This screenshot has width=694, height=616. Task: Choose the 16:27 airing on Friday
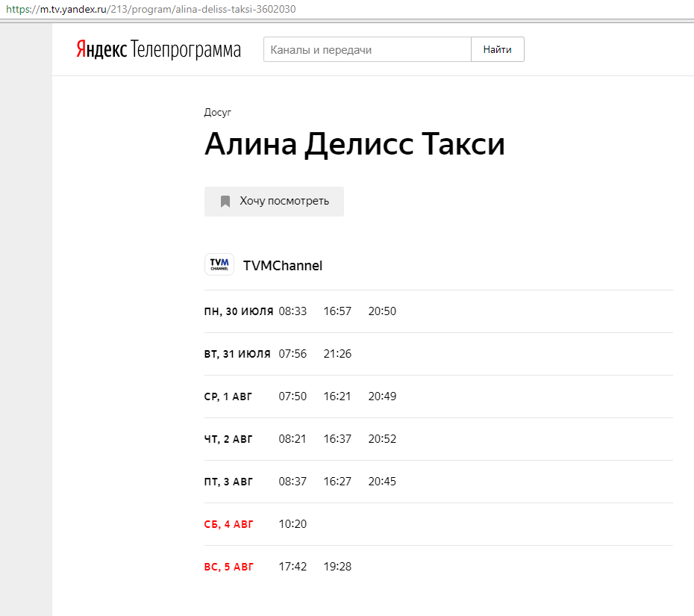[x=337, y=482]
